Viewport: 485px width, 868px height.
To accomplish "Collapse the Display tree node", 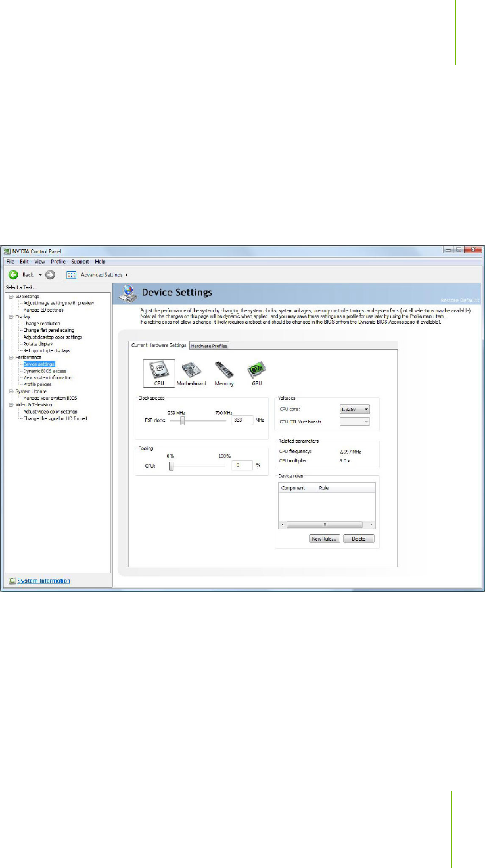I will pos(11,316).
